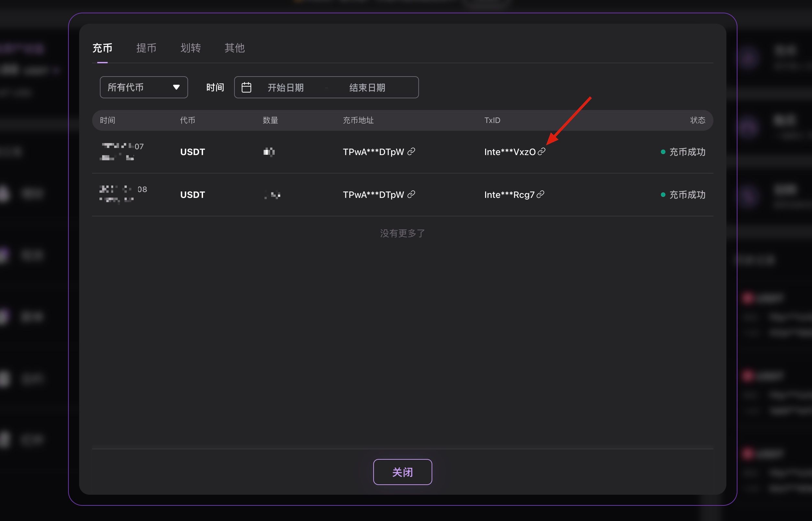Click TxID text Inte***Rcg7

[509, 195]
